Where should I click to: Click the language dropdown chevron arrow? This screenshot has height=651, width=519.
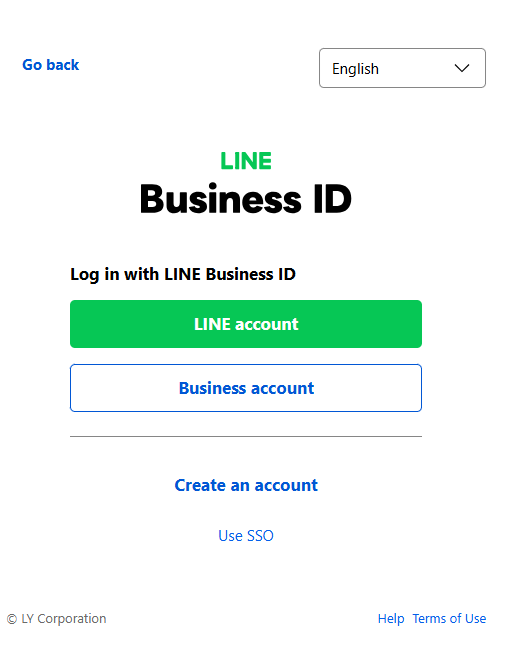pyautogui.click(x=462, y=68)
